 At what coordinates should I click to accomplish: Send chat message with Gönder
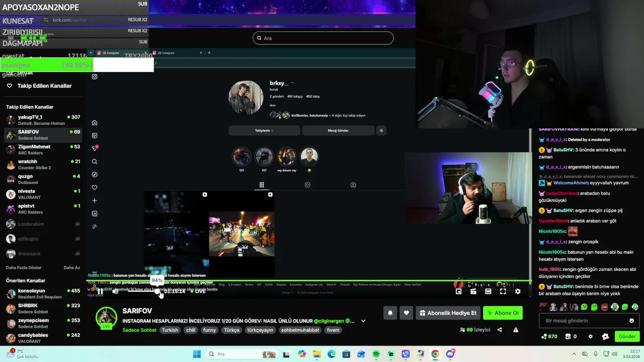(627, 336)
